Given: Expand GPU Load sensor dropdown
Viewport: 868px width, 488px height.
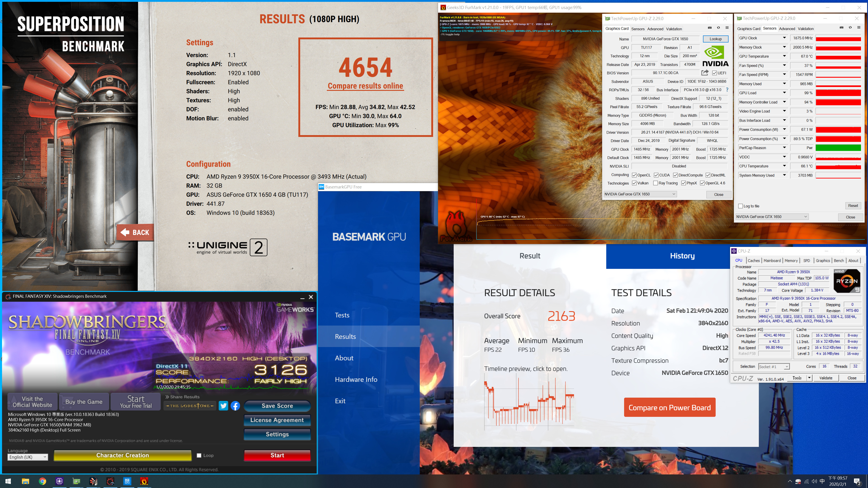Looking at the screenshot, I should [784, 93].
